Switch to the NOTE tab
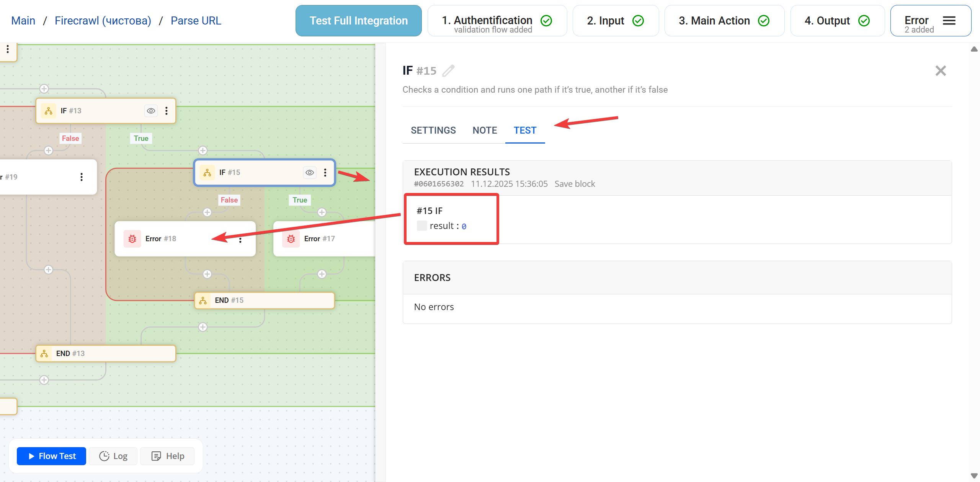Viewport: 980px width, 482px height. point(485,131)
